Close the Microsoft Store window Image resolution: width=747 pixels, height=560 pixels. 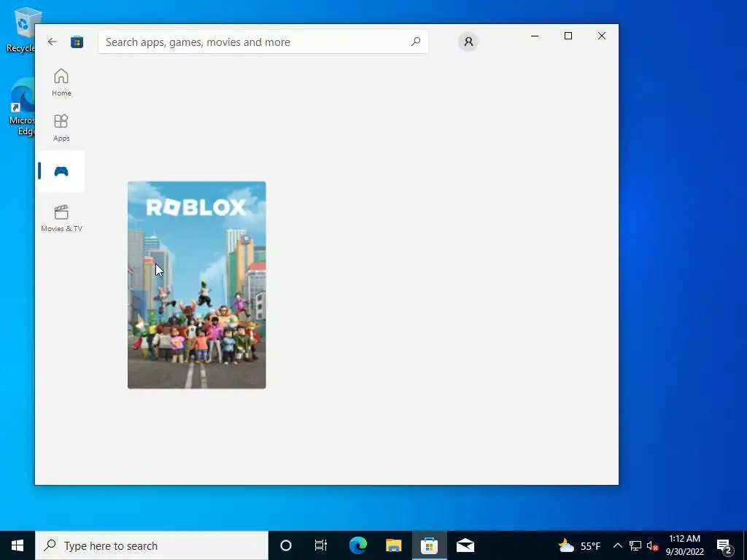(x=602, y=36)
